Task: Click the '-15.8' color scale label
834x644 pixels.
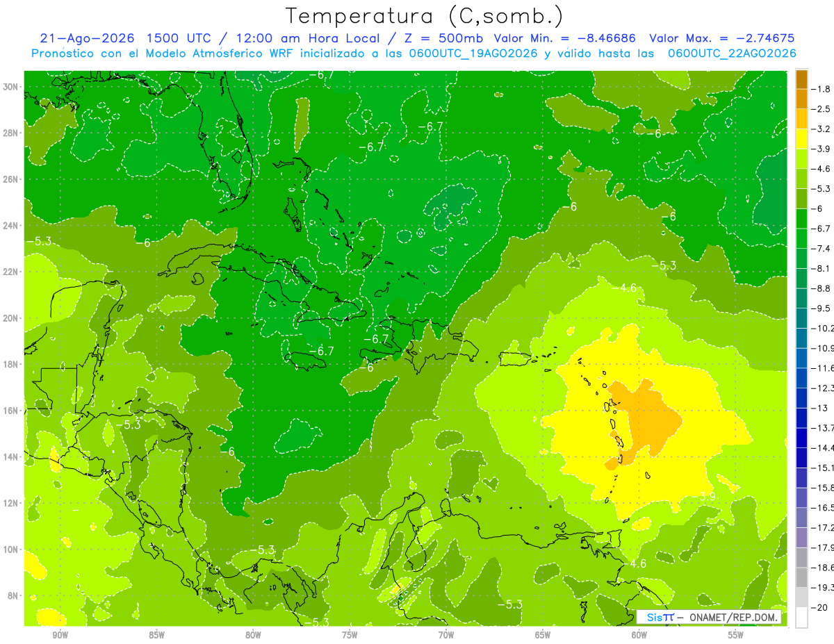Action: (823, 488)
